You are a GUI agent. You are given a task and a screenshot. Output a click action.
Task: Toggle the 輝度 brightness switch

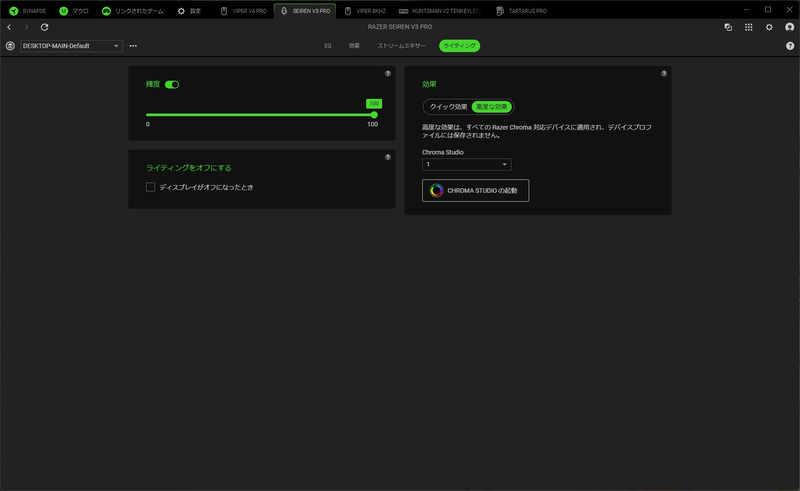click(172, 85)
